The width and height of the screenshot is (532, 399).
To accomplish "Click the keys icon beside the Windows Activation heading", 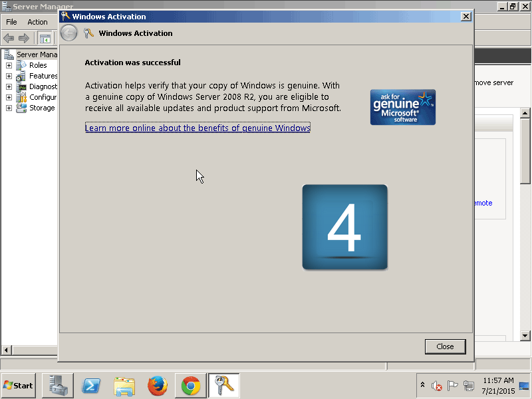I will 88,33.
